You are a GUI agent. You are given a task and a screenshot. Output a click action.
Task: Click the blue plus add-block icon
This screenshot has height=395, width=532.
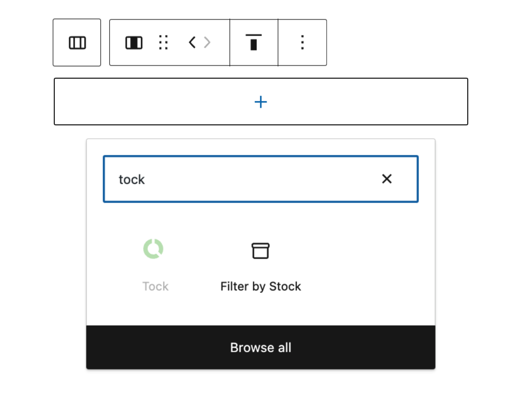[x=260, y=102]
